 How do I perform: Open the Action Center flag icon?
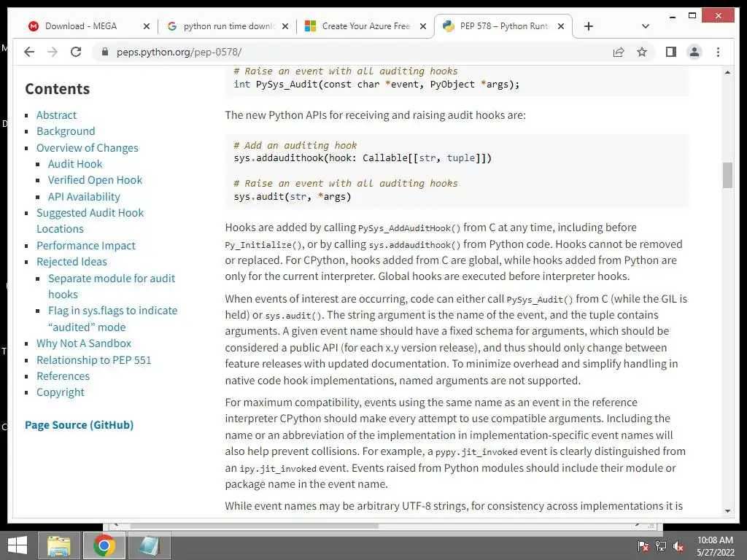(643, 547)
